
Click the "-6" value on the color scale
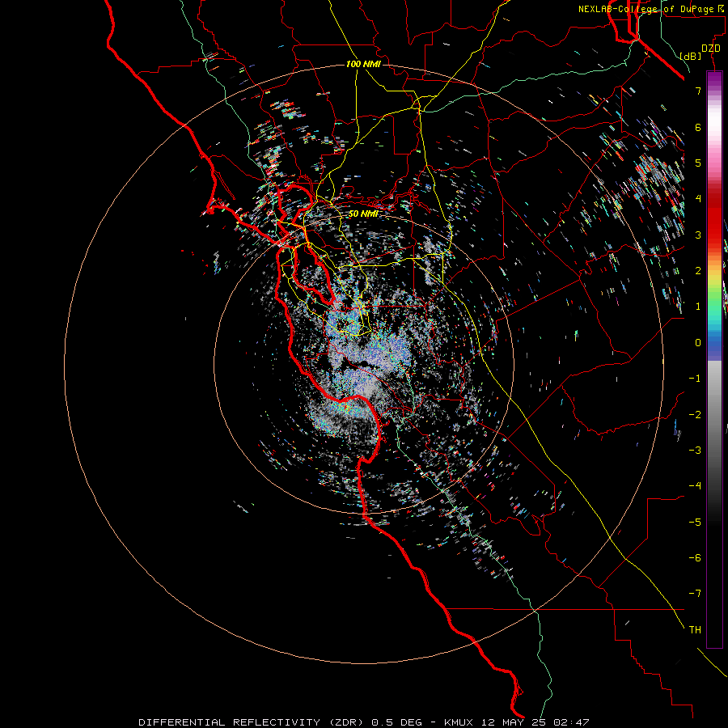pos(695,558)
